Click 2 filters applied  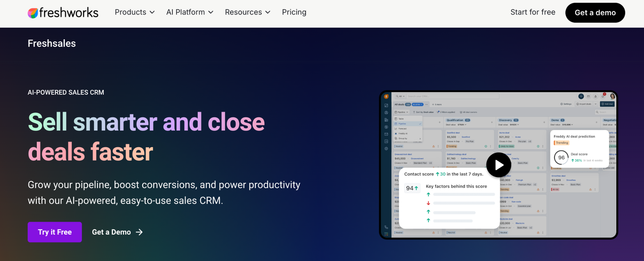coord(446,112)
